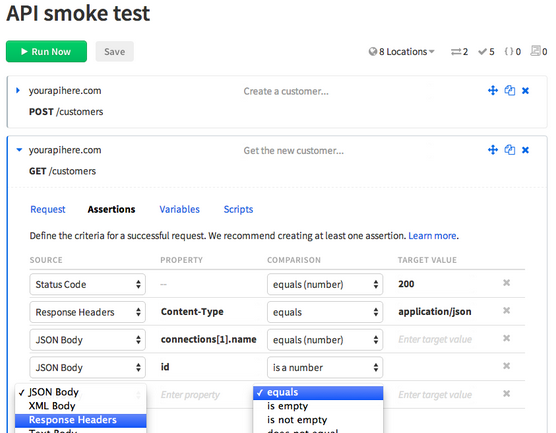Screen dimensions: 556x433
Task: Open the Response Headers source dropdown
Action: [88, 312]
